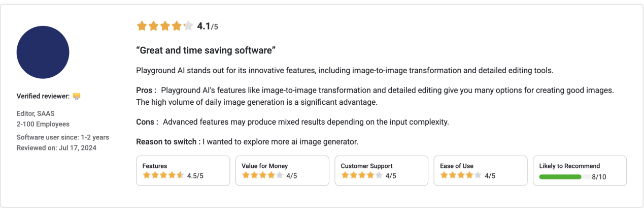Click the verified reviewer badge icon
Image resolution: width=644 pixels, height=208 pixels.
point(77,96)
